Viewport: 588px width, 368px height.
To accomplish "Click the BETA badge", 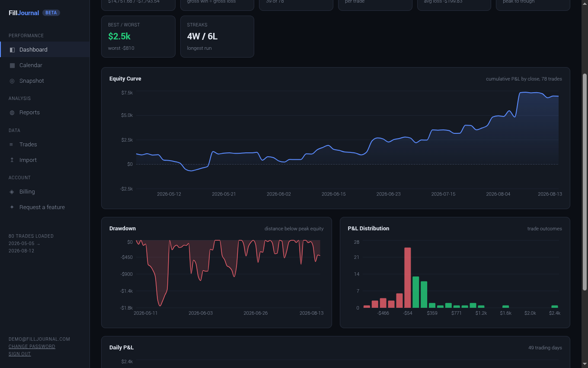I will 51,13.
